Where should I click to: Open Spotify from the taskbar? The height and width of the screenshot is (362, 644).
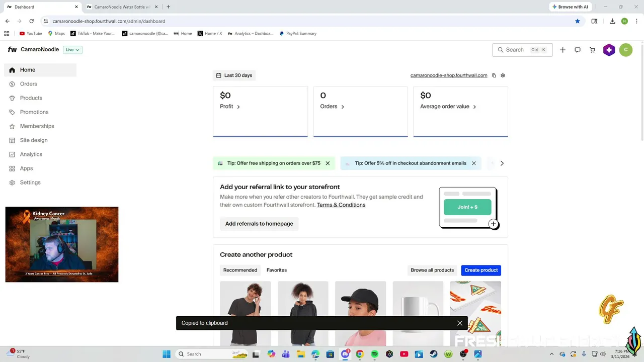pyautogui.click(x=374, y=354)
